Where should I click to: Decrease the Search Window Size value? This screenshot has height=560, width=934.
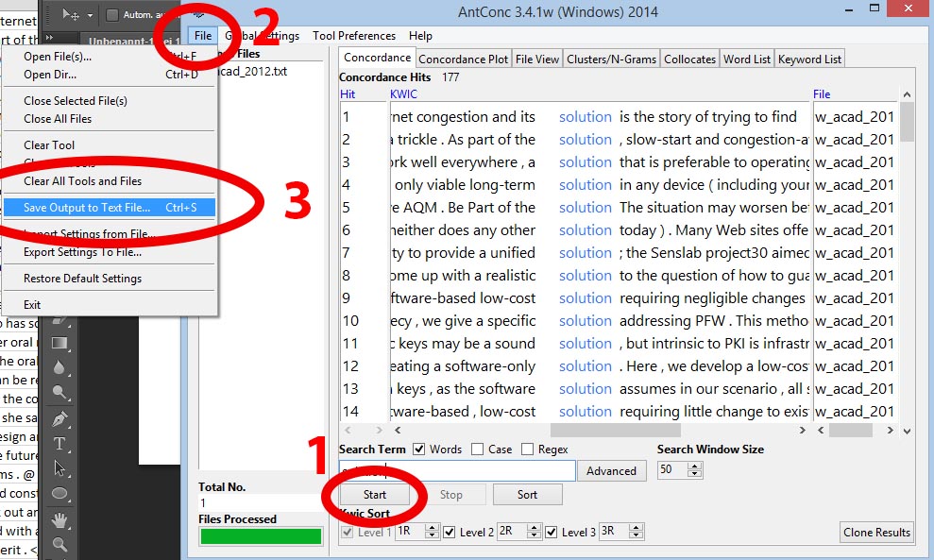coord(694,474)
